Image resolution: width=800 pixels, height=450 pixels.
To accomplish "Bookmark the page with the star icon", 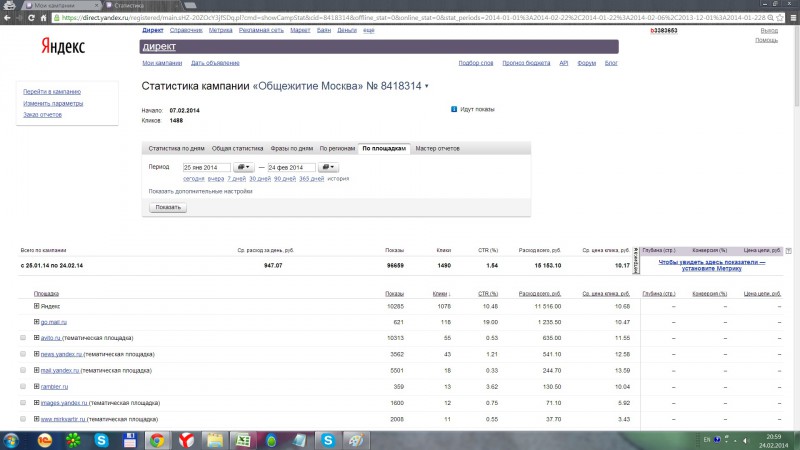I will [x=780, y=17].
